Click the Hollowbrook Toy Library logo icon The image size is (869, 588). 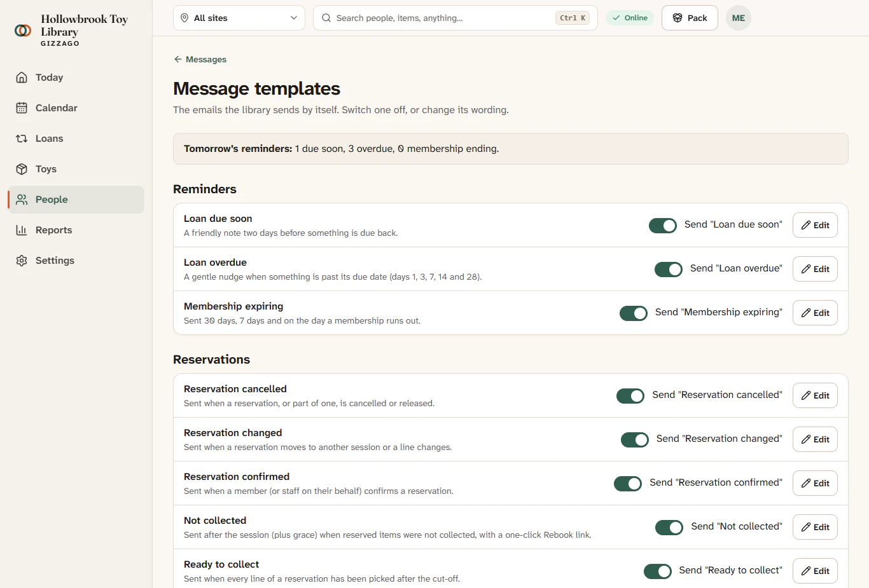point(23,30)
